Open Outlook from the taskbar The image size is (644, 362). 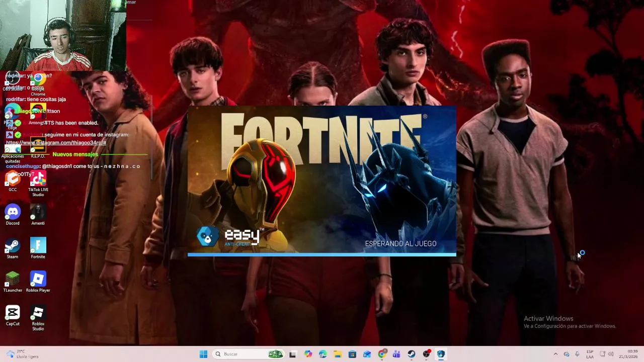tap(367, 354)
